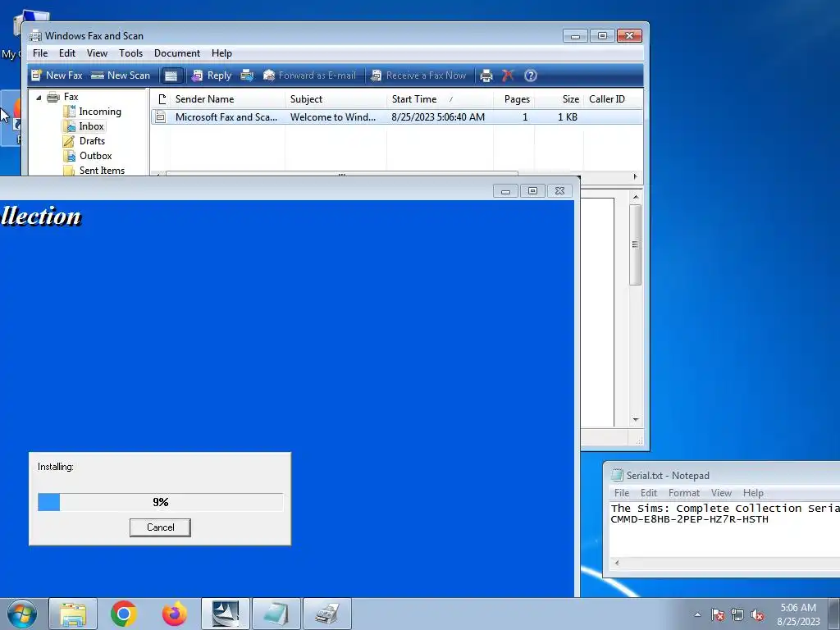The width and height of the screenshot is (840, 630).
Task: Click Receive a Fax Now button
Action: [418, 75]
